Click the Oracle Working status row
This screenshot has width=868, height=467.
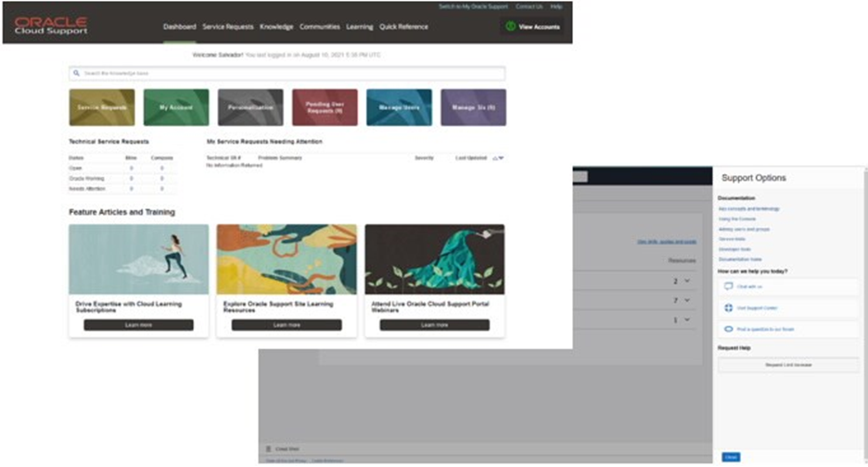click(121, 178)
